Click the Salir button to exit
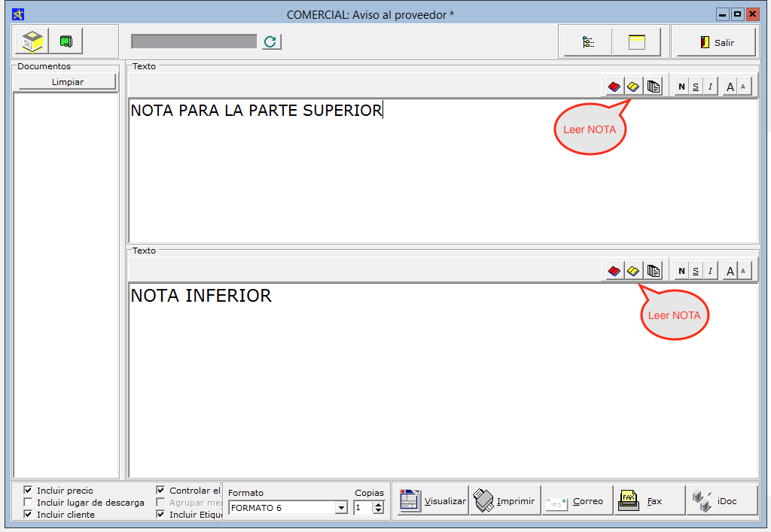The width and height of the screenshot is (771, 532). (715, 43)
